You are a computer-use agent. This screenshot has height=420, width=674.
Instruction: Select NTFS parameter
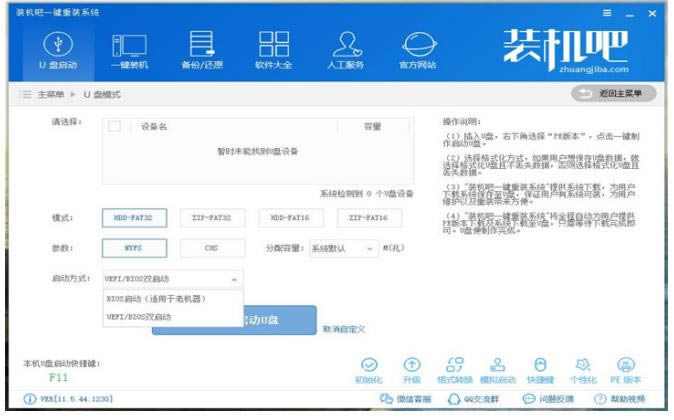135,248
